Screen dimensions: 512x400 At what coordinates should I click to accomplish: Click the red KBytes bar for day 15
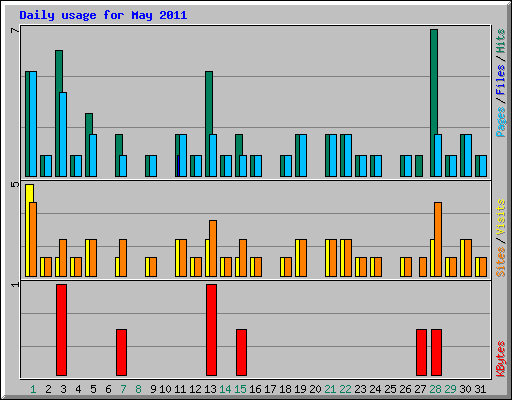(x=241, y=352)
